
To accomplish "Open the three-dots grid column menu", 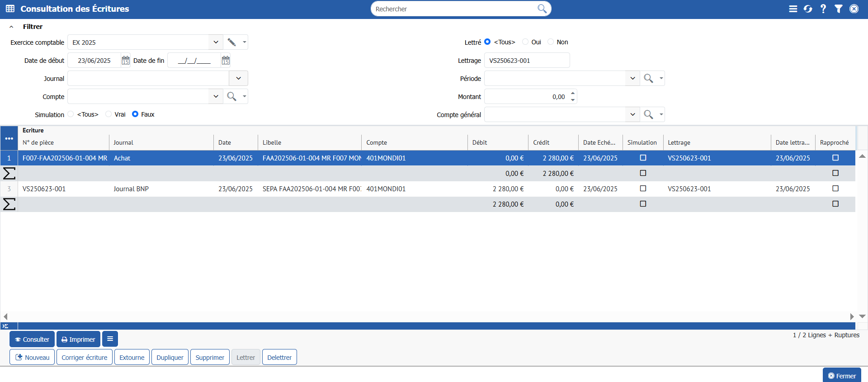I will coord(9,138).
